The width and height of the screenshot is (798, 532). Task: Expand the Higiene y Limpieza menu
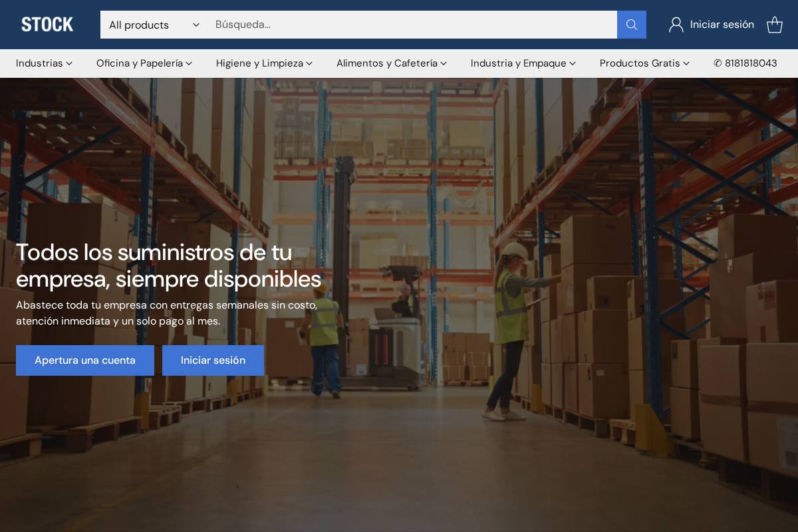point(264,63)
